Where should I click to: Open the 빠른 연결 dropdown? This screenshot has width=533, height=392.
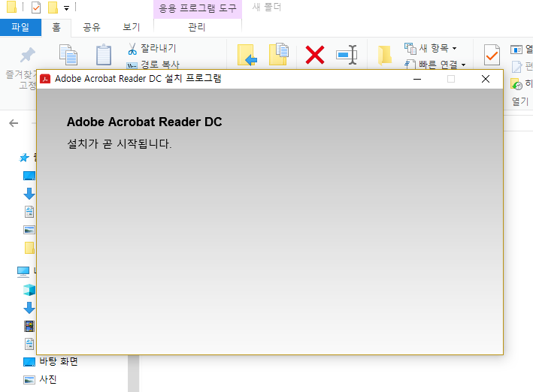coord(435,64)
